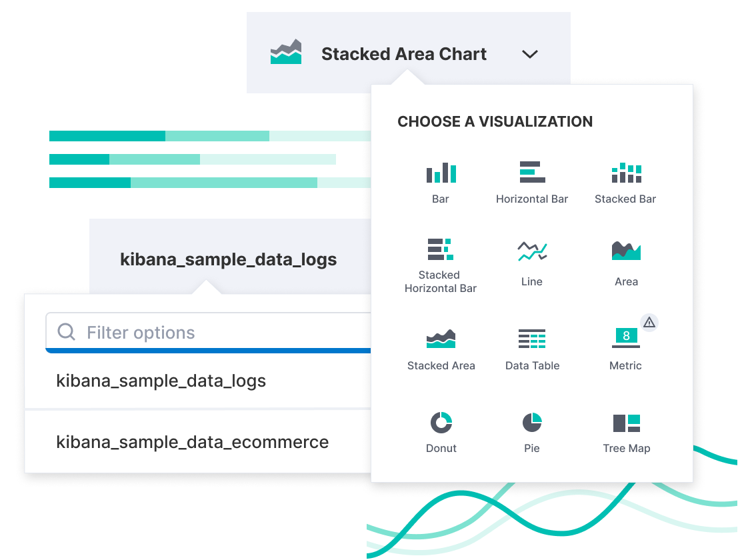
Task: Choose the Line chart icon
Action: coord(532,251)
